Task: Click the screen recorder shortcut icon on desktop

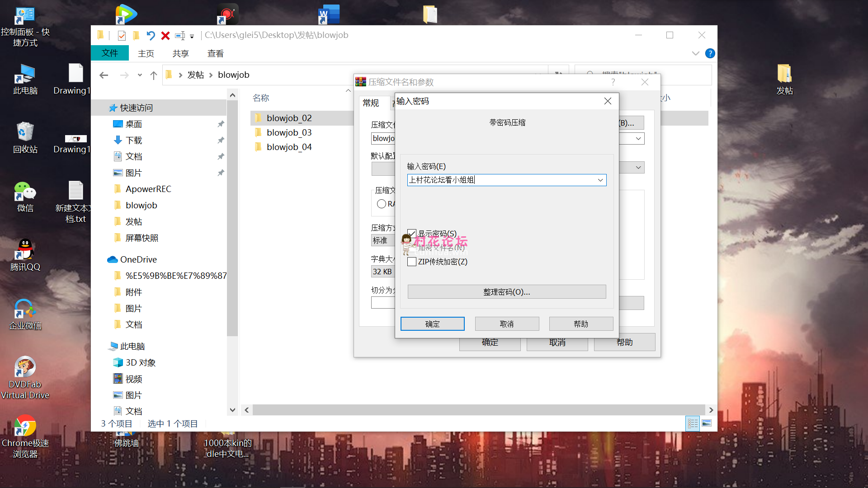Action: click(227, 14)
